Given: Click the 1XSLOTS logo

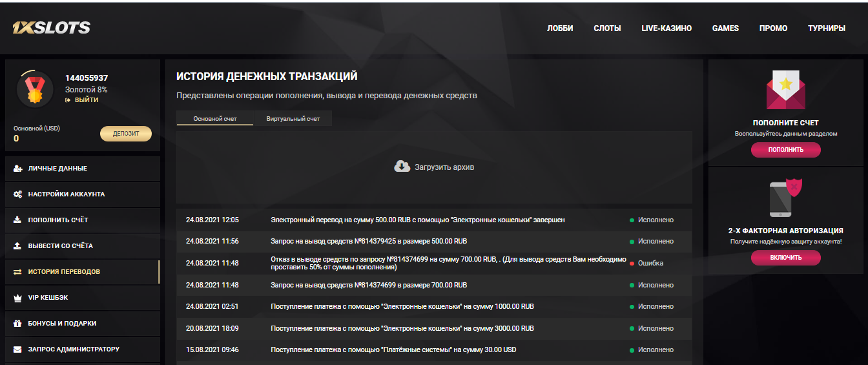Looking at the screenshot, I should pos(51,28).
